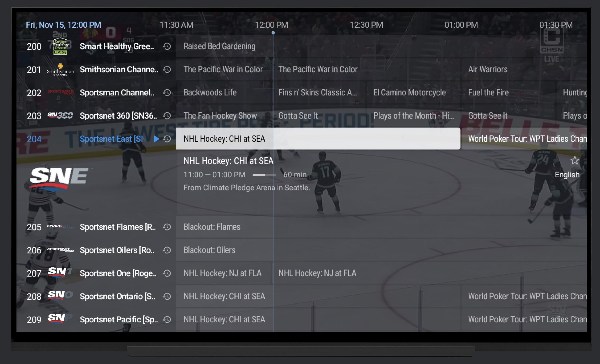Select the English language label
This screenshot has height=364, width=600.
(567, 174)
